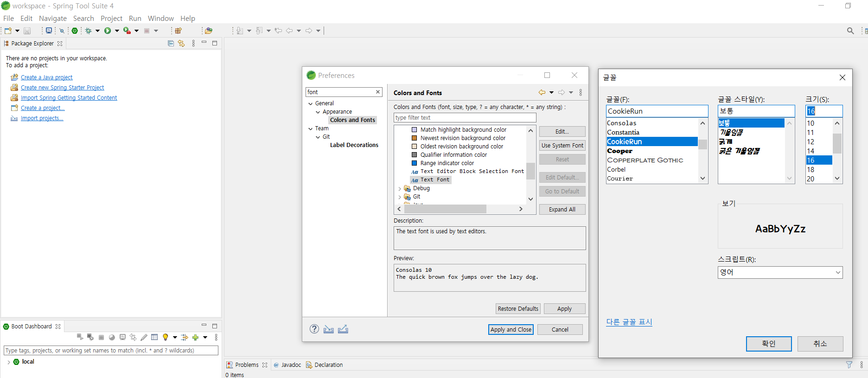868x378 pixels.
Task: Select Label Decorations in Preferences tree
Action: [x=354, y=145]
